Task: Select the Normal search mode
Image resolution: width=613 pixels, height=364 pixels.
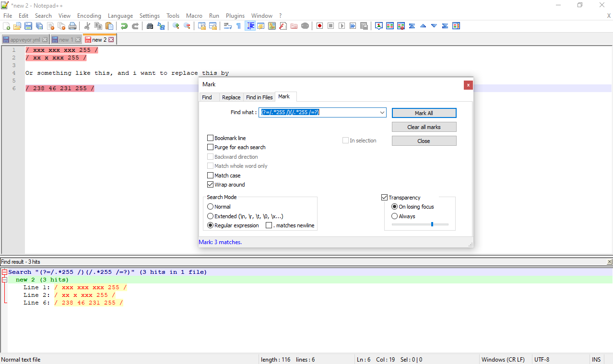Action: (x=210, y=207)
